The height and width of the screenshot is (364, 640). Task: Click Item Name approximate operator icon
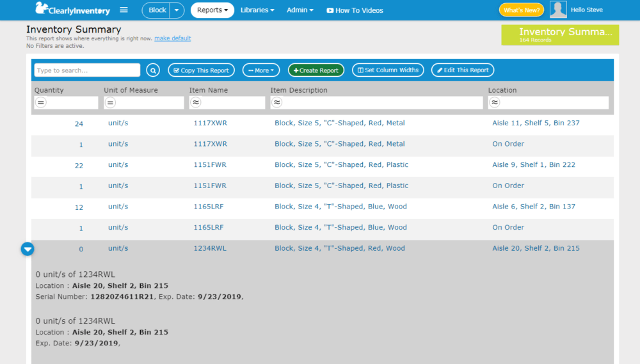pyautogui.click(x=196, y=102)
